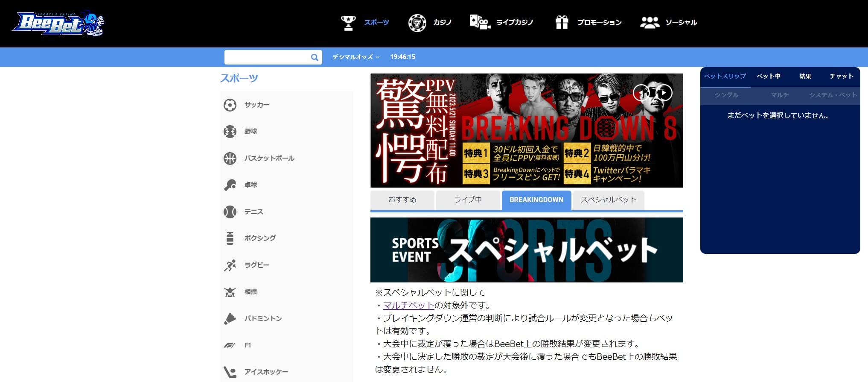Open the スポーツ top menu item

(x=376, y=23)
